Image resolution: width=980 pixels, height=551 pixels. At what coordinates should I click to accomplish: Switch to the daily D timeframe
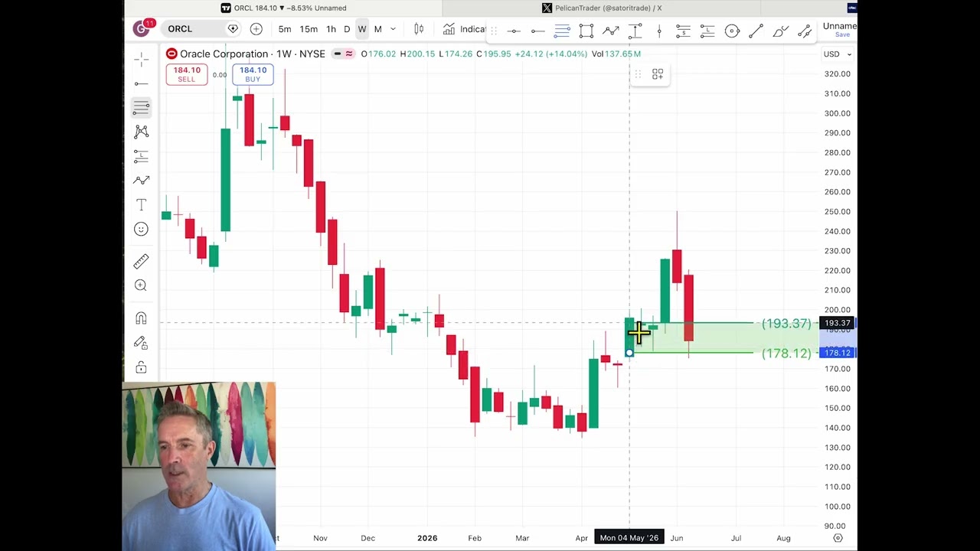coord(347,29)
